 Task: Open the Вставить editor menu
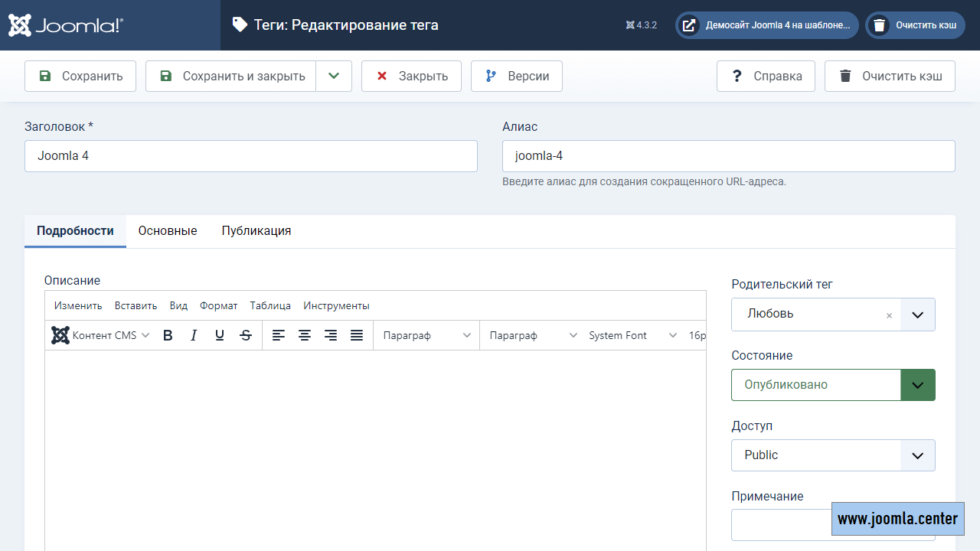tap(136, 305)
